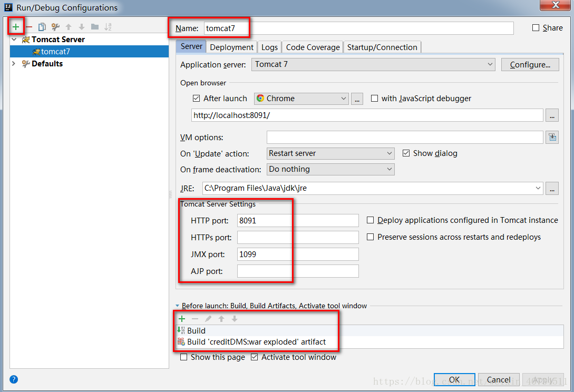Click the Defaults wrench icon in tree

point(26,64)
